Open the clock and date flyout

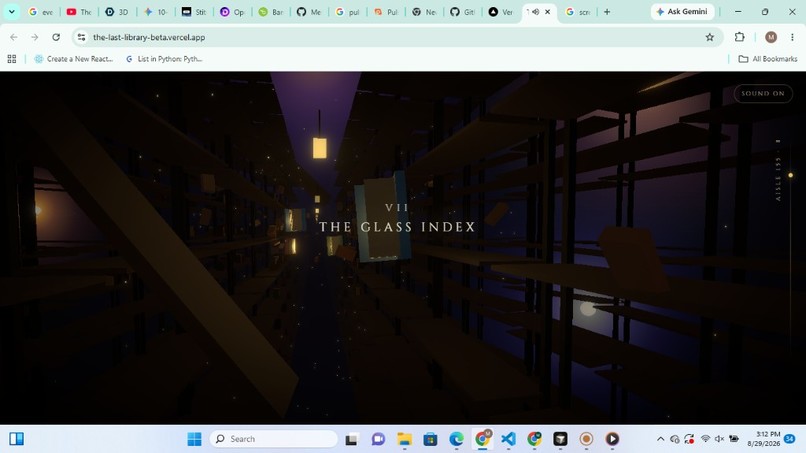[763, 439]
